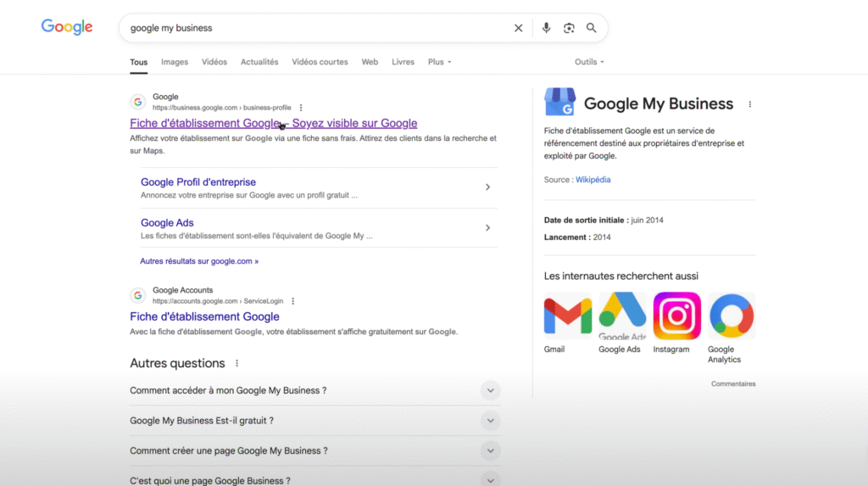Screen dimensions: 868x486
Task: Start voice search with microphone icon
Action: [546, 28]
